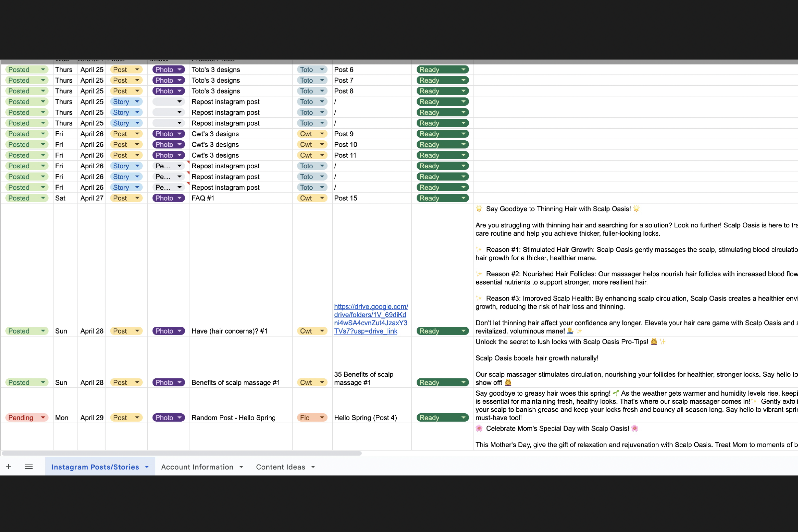
Task: Open the Toto chip dropdown for Post 7
Action: tap(322, 80)
